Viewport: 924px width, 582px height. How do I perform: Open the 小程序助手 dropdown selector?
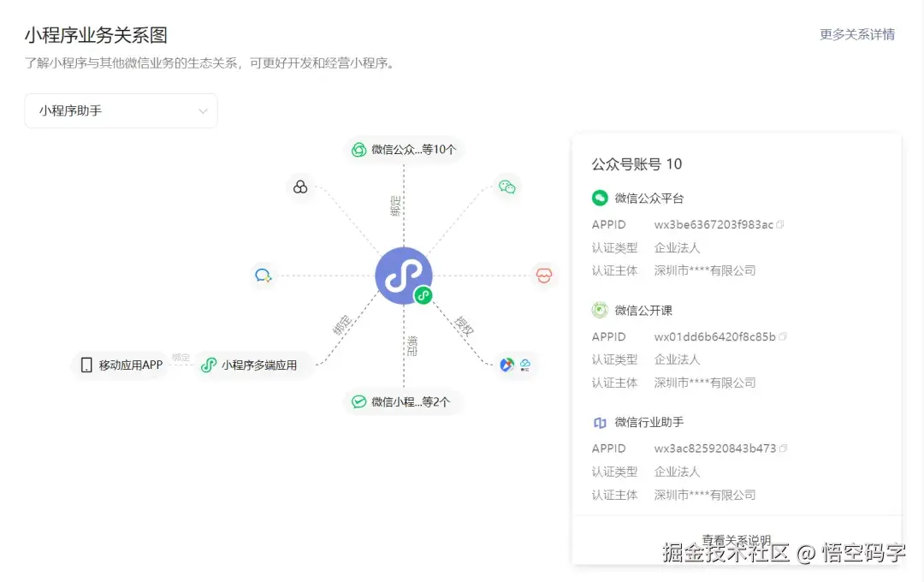click(x=121, y=111)
